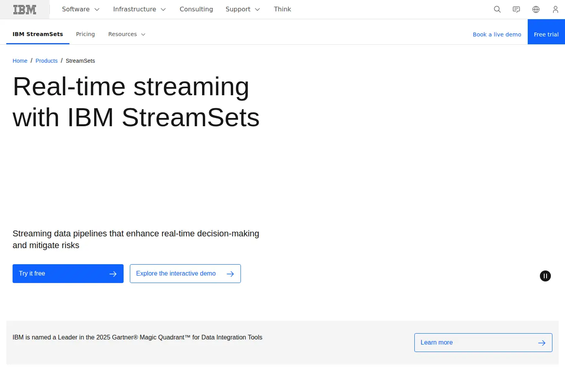This screenshot has width=565, height=392.
Task: Expand the Software menu
Action: click(x=80, y=9)
